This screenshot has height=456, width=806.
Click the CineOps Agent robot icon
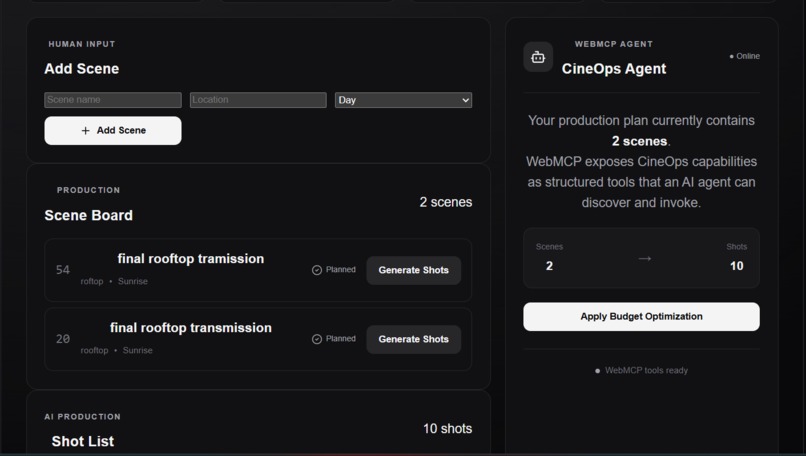538,57
